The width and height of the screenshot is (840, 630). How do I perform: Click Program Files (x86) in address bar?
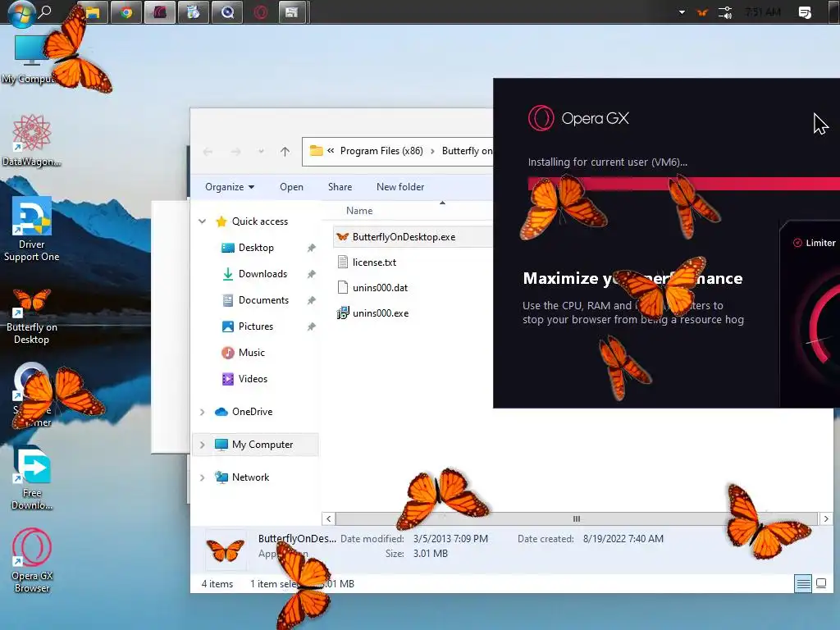coord(381,151)
